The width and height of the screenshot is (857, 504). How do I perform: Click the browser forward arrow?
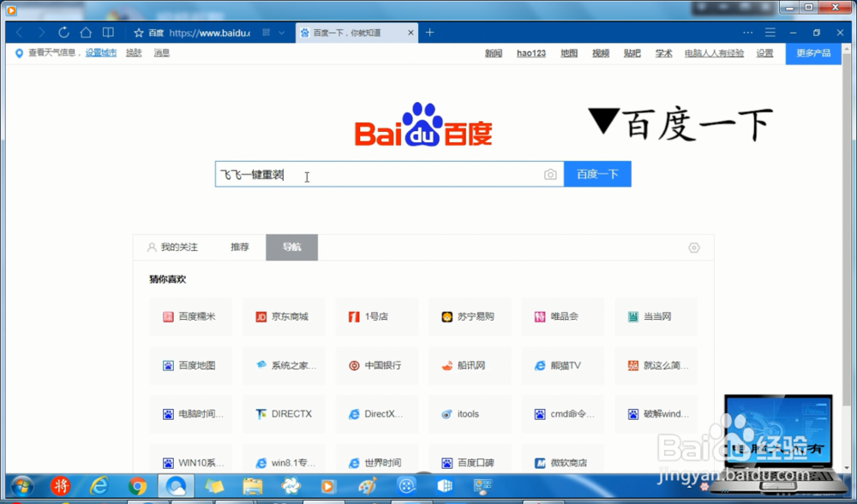(41, 33)
